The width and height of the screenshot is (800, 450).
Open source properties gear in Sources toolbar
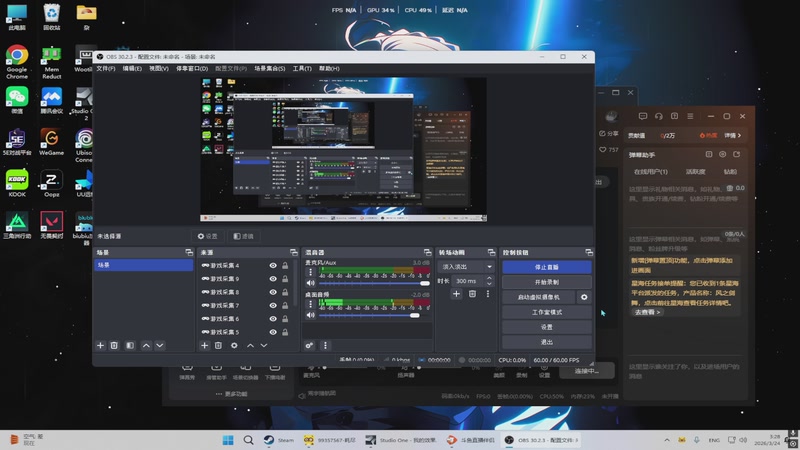coord(234,345)
